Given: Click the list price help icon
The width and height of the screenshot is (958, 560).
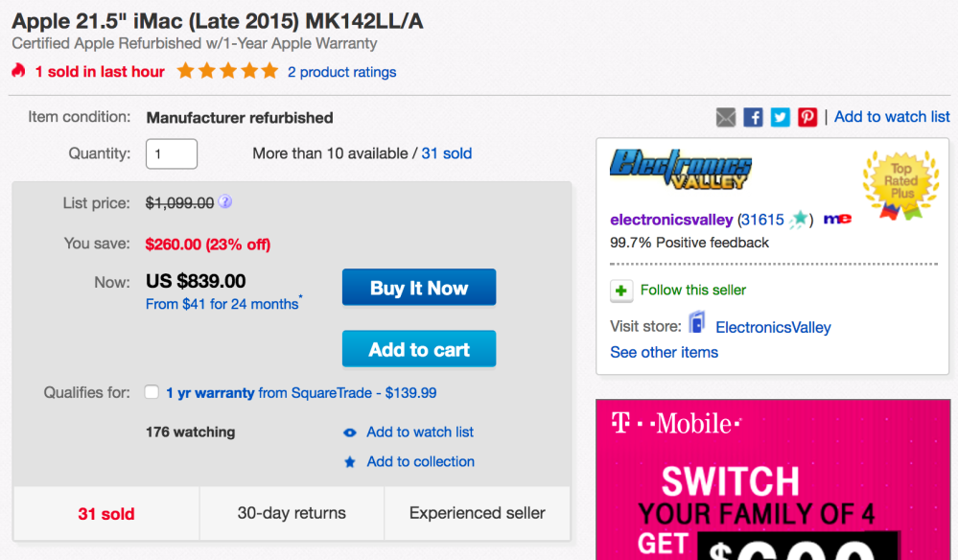Looking at the screenshot, I should [225, 202].
